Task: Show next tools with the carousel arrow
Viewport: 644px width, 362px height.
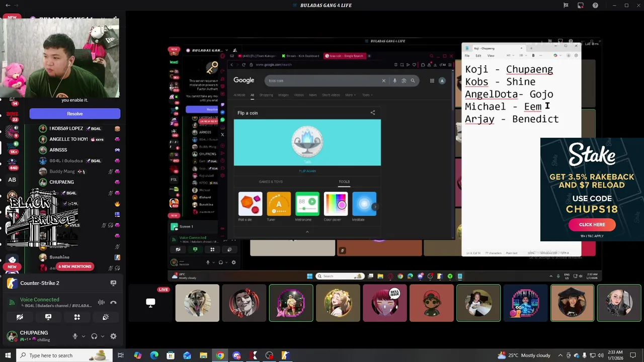Action: click(x=375, y=207)
